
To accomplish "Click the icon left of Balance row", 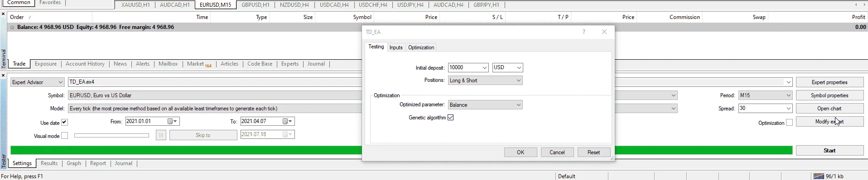I will coord(12,27).
